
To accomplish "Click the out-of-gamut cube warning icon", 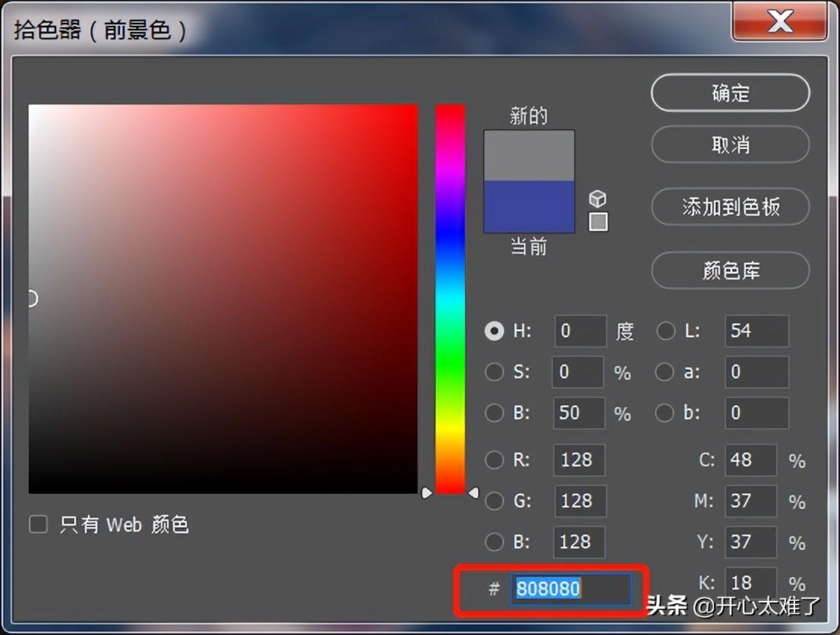I will coord(598,199).
